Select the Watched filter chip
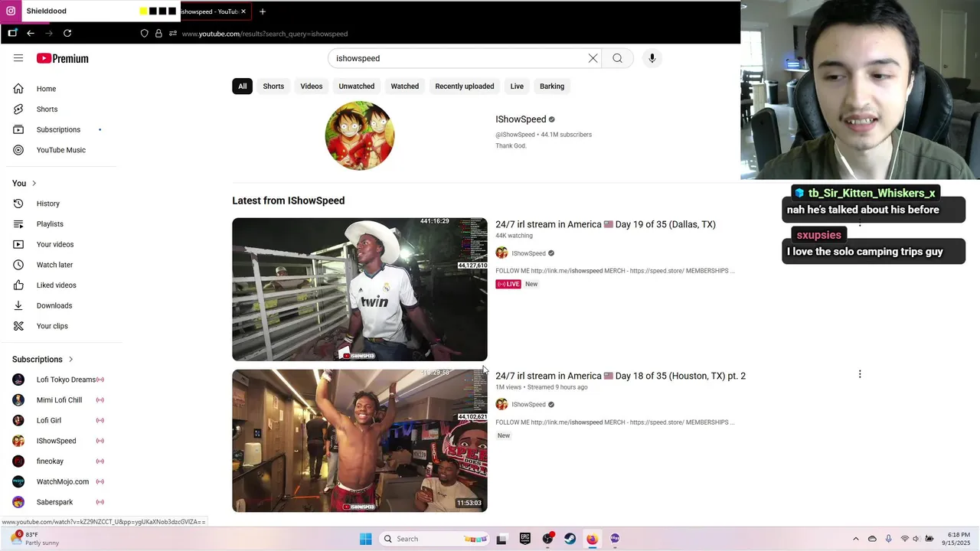The image size is (980, 551). point(405,86)
